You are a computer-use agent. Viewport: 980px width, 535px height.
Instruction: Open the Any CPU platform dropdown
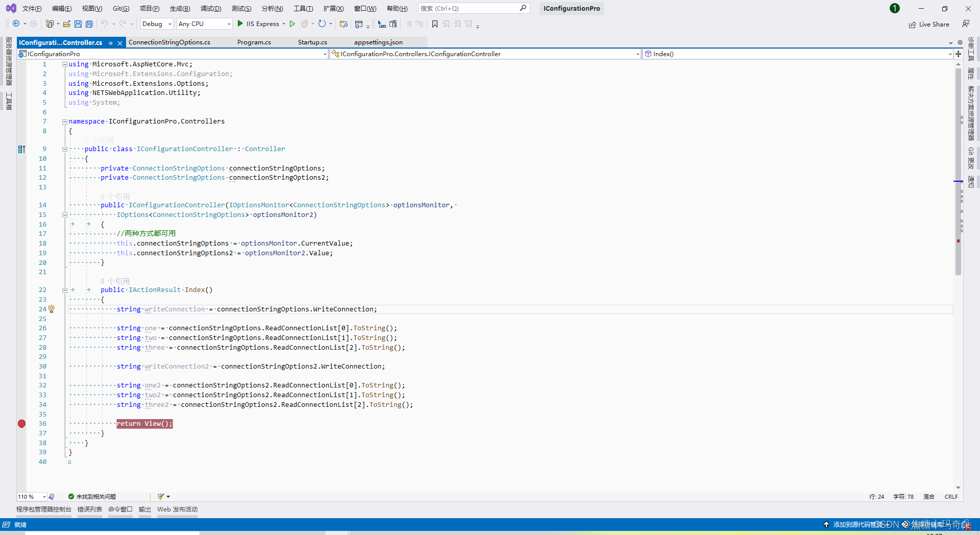pos(204,24)
